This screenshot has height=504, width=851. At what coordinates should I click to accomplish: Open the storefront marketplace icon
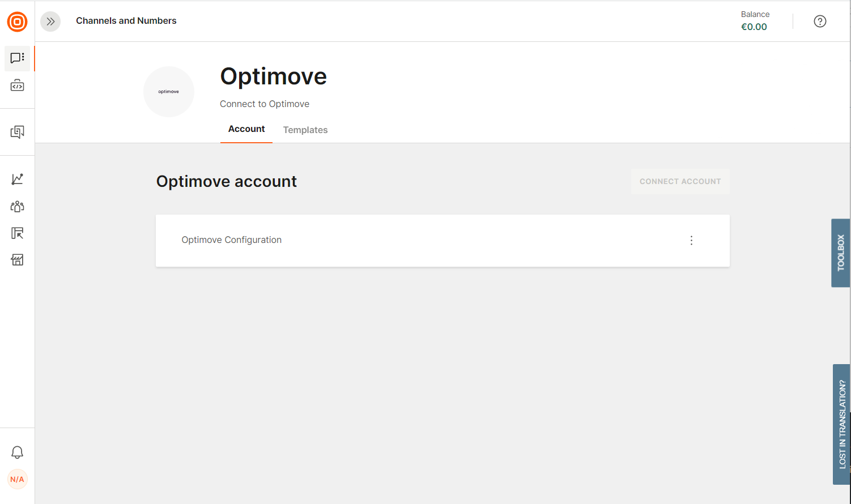[x=17, y=260]
